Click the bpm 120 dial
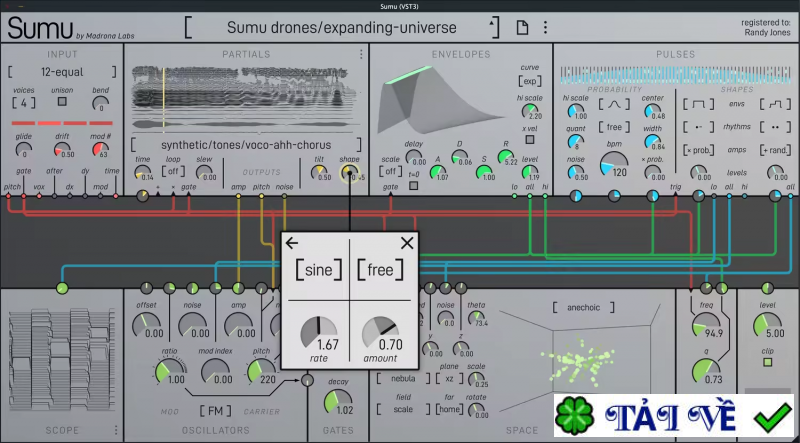The height and width of the screenshot is (443, 800). (614, 164)
